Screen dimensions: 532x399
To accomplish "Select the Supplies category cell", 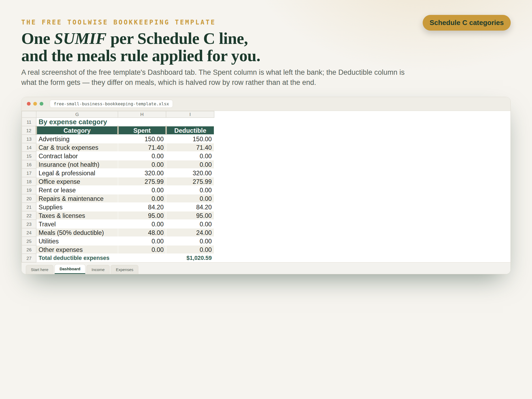I will tap(77, 207).
